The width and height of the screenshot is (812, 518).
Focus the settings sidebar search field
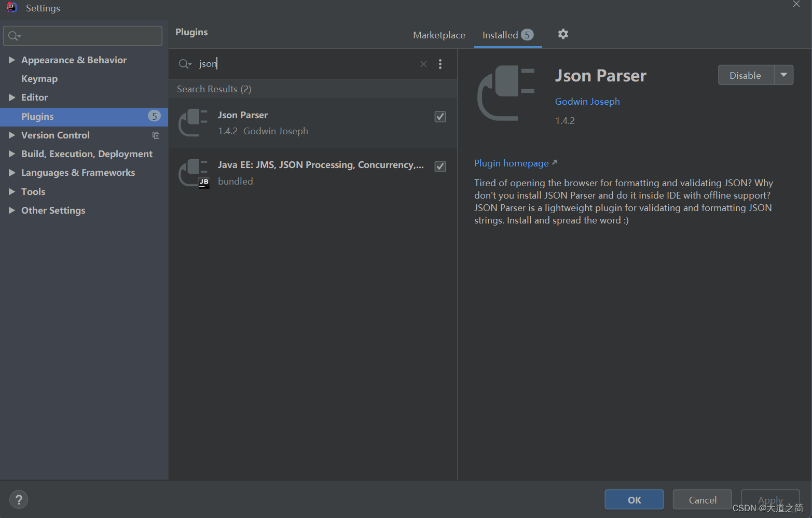[x=83, y=36]
